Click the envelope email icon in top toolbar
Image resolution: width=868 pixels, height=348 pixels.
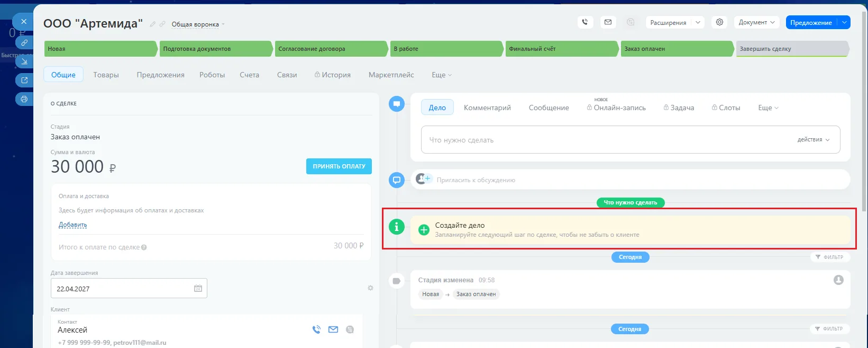(x=608, y=22)
